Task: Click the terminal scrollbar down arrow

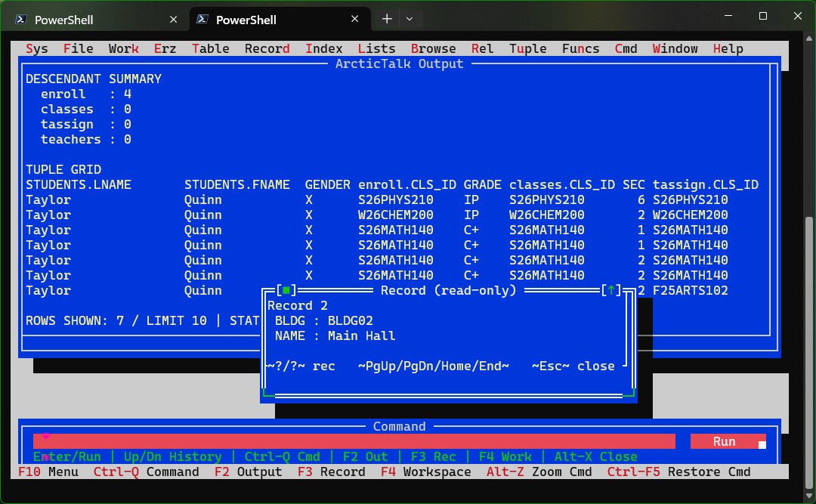Action: point(808,496)
